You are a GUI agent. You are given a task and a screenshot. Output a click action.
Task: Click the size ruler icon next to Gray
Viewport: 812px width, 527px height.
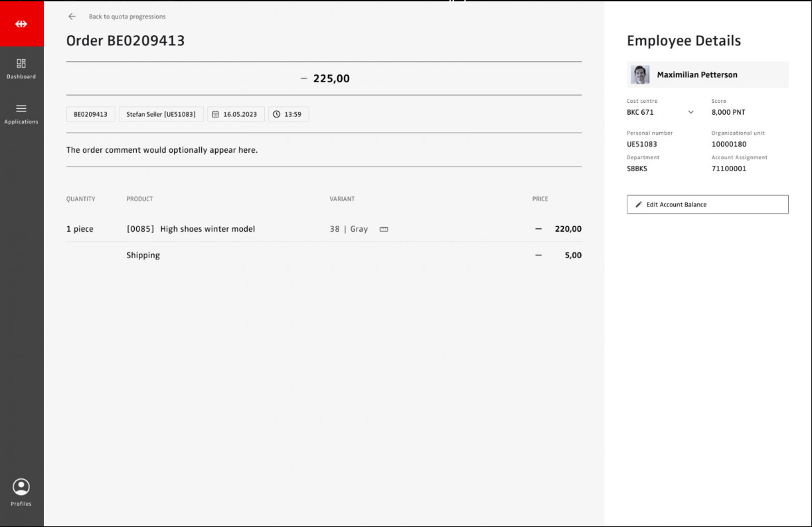pos(384,229)
